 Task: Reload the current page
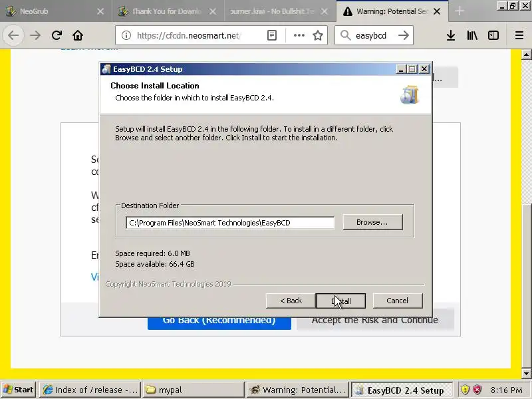tap(57, 35)
